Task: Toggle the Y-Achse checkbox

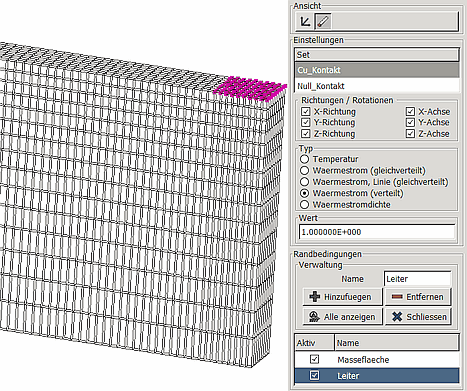Action: 410,122
